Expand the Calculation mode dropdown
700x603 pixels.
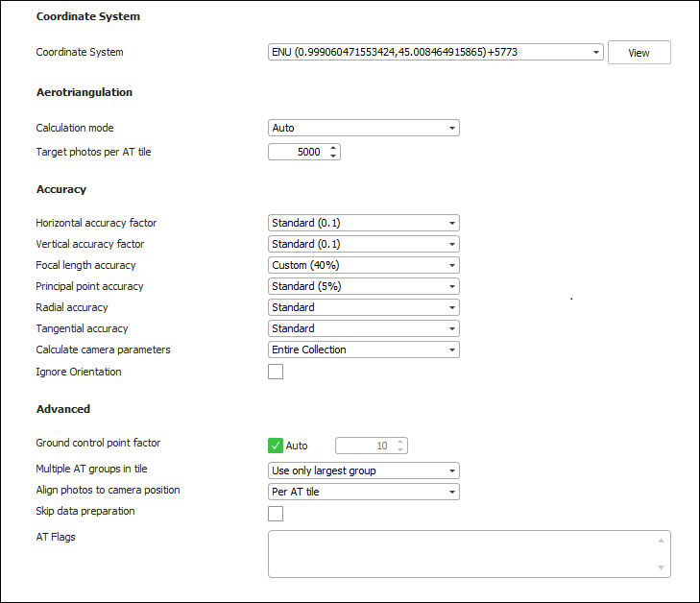pos(363,128)
